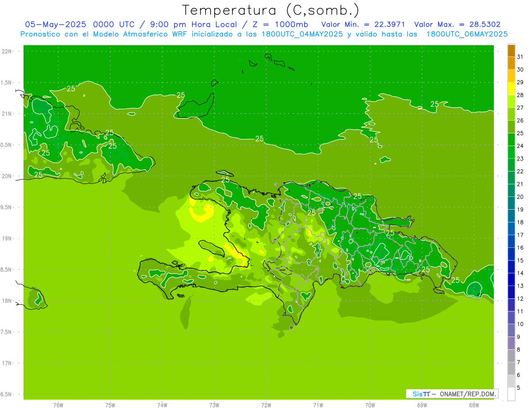
Task: Click the 69W longitude axis label
Action: coord(422,405)
